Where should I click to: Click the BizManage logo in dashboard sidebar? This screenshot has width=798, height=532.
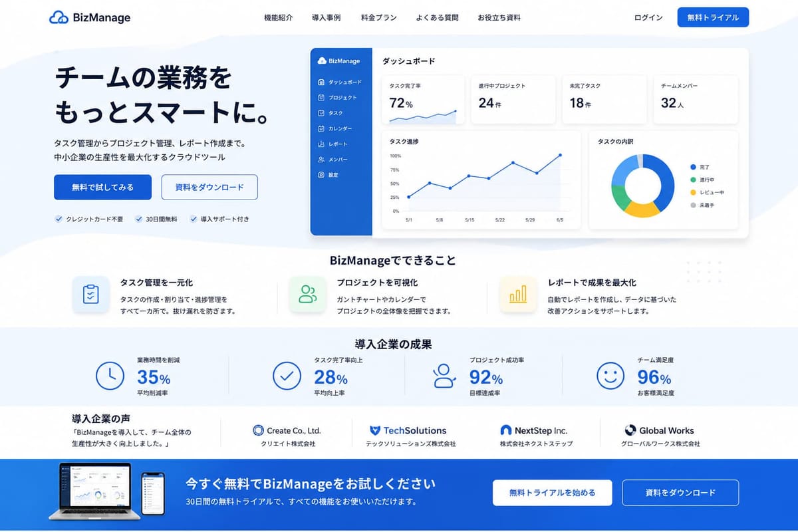click(x=339, y=61)
